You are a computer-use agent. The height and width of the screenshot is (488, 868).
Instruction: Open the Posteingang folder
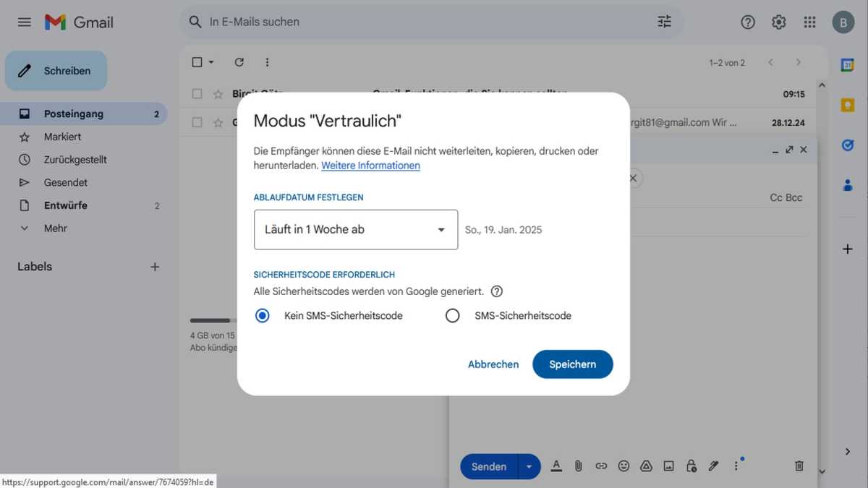(84, 114)
